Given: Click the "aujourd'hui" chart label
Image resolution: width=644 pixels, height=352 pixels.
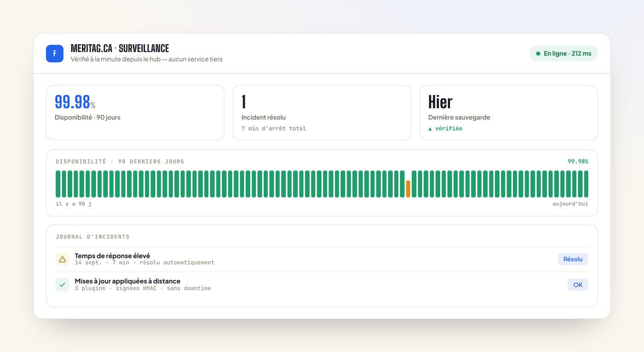Looking at the screenshot, I should (570, 204).
